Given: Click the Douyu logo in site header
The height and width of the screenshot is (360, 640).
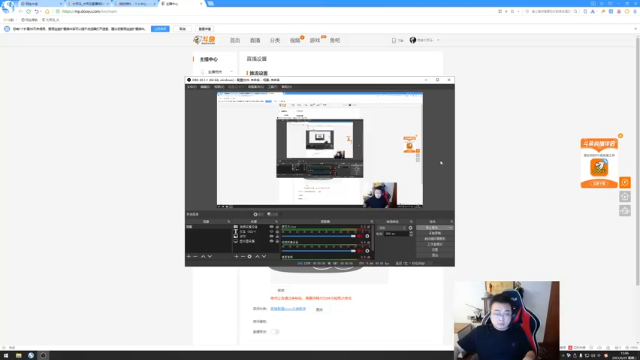Looking at the screenshot, I should (x=204, y=40).
